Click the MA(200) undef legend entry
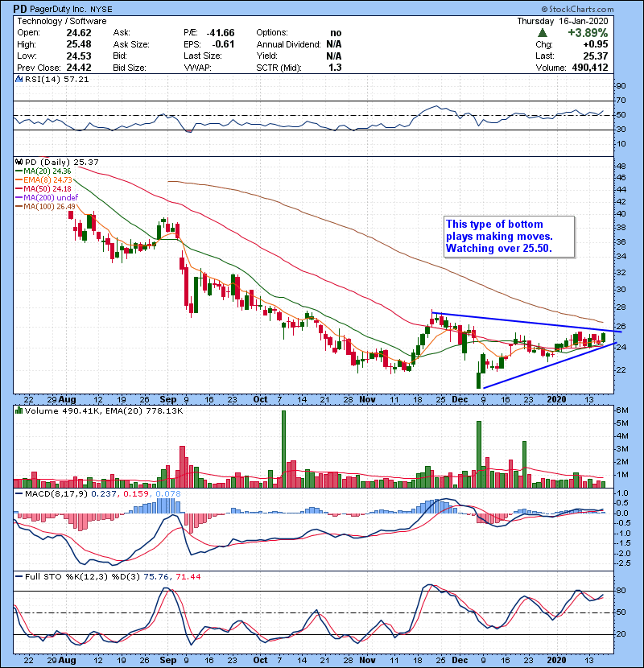 47,197
